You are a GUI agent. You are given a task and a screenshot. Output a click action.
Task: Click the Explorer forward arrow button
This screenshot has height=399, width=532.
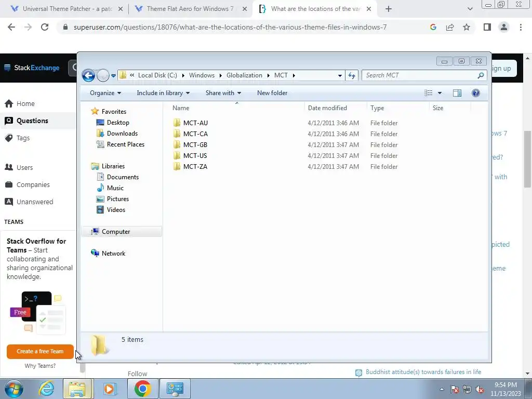click(x=103, y=75)
